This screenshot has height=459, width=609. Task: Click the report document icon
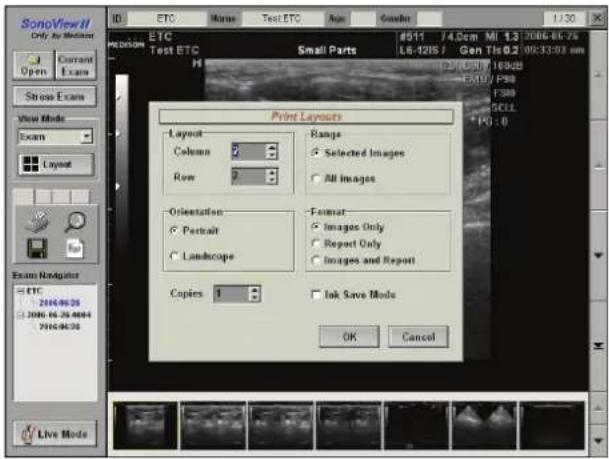point(74,249)
